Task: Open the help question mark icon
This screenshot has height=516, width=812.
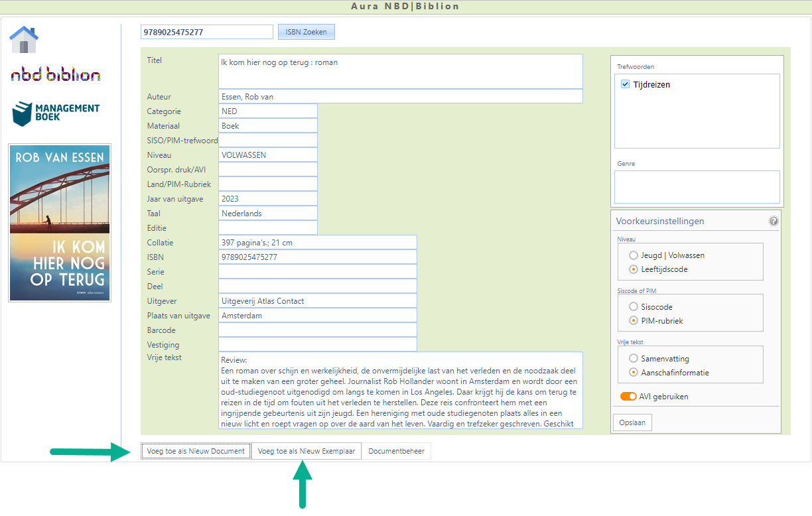Action: click(x=774, y=221)
